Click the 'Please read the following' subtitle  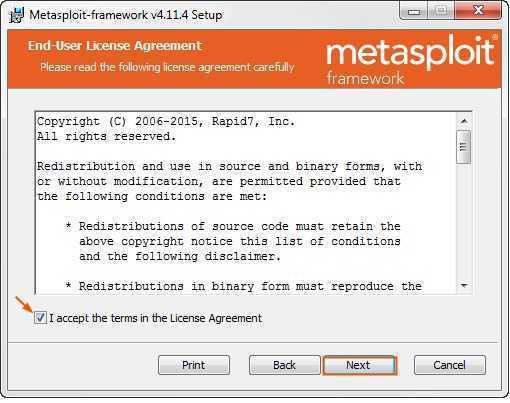point(167,67)
